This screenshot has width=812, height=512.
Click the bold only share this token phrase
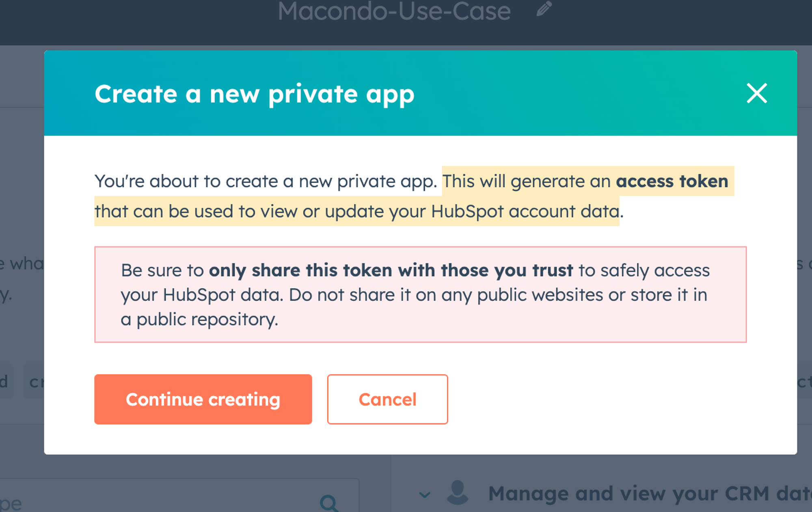391,270
